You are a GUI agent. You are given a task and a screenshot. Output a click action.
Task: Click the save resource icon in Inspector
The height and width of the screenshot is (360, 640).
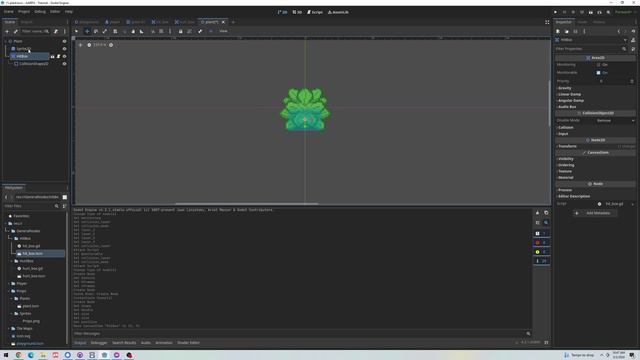tap(576, 31)
